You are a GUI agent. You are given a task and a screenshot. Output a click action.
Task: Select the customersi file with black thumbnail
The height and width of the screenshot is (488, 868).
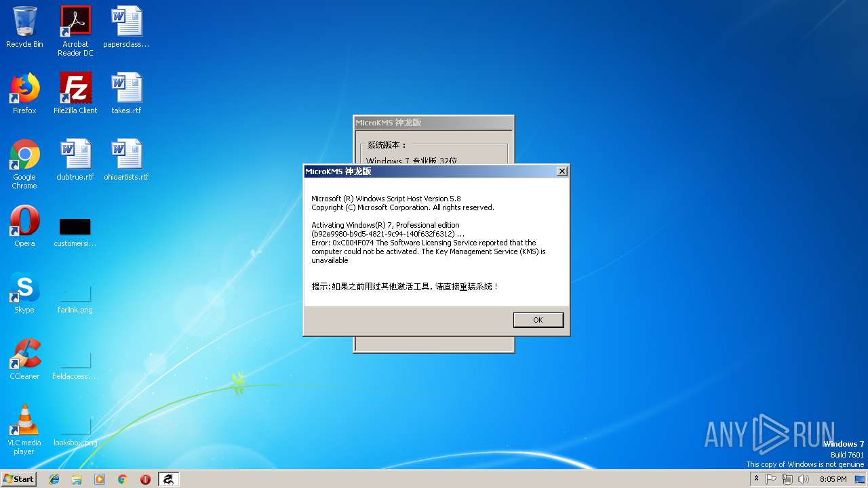75,232
